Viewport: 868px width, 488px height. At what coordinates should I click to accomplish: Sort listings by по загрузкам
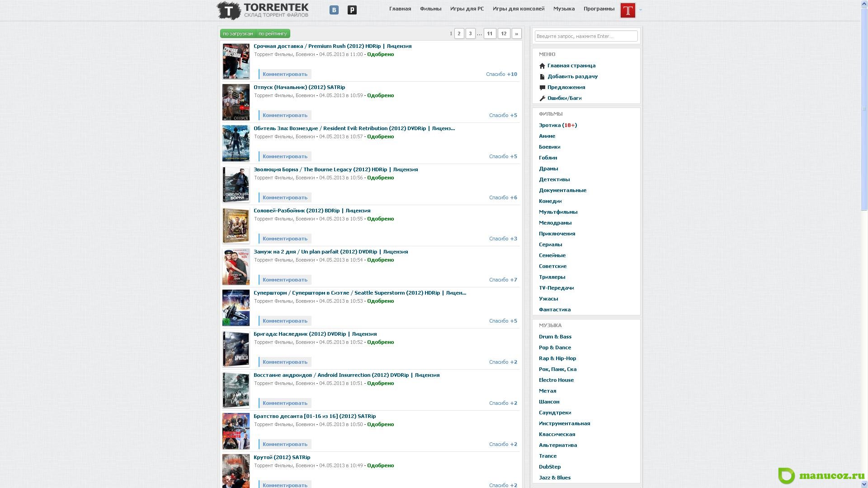(x=238, y=34)
